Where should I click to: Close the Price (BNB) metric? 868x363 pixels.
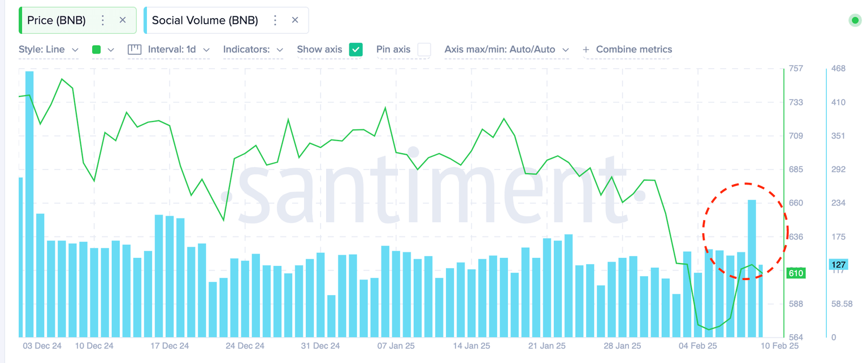pyautogui.click(x=123, y=20)
